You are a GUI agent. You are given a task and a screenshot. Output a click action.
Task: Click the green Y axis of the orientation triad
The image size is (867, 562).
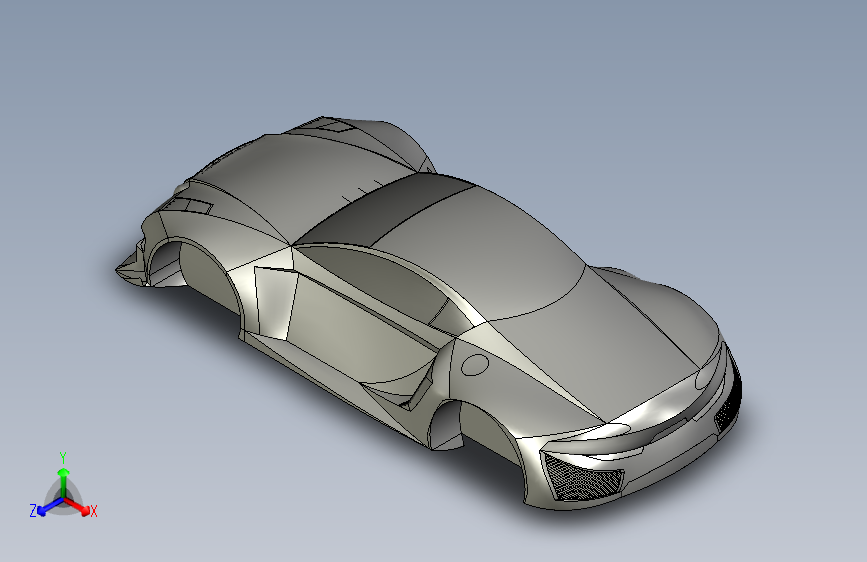click(64, 481)
